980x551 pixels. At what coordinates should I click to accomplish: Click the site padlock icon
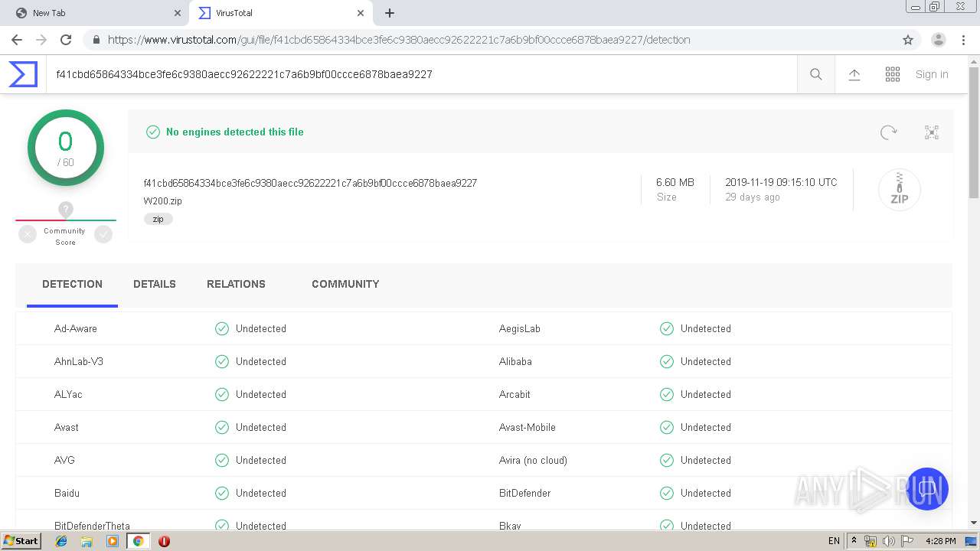[96, 40]
